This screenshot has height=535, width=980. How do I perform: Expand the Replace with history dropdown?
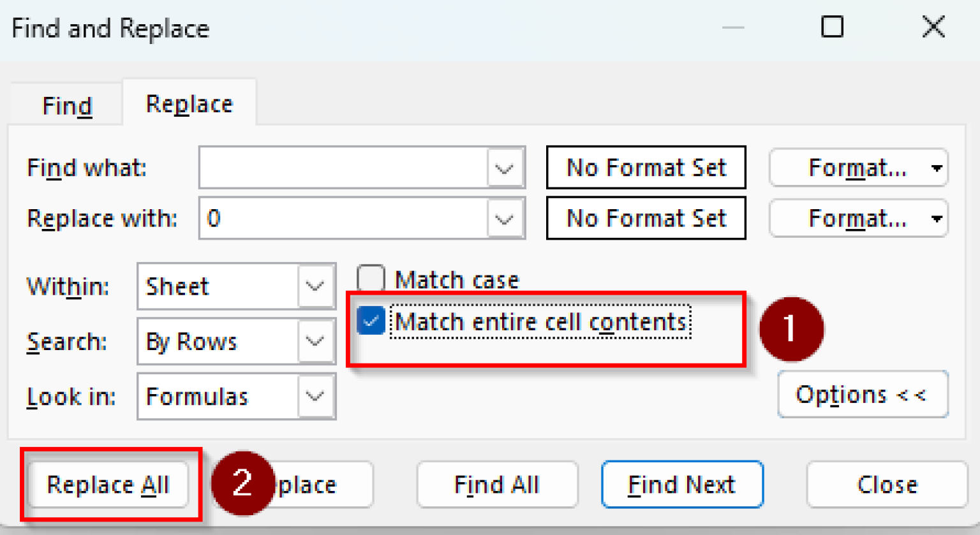coord(505,219)
